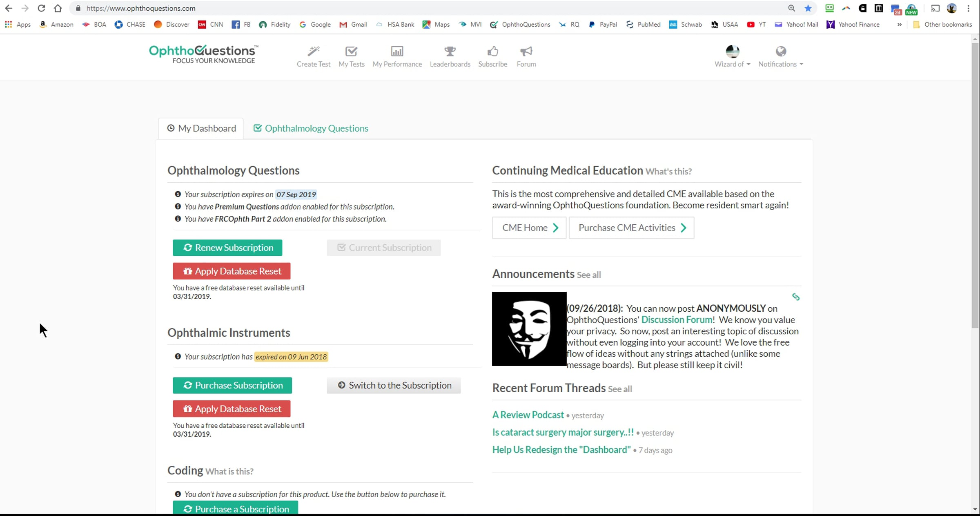Viewport: 980px width, 516px height.
Task: Reload the page with refresh icon
Action: [41, 8]
